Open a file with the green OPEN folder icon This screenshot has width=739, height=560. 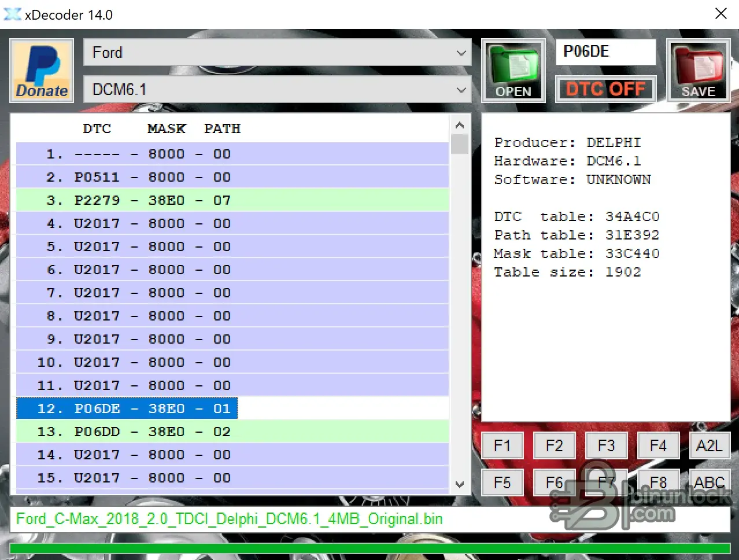click(513, 71)
